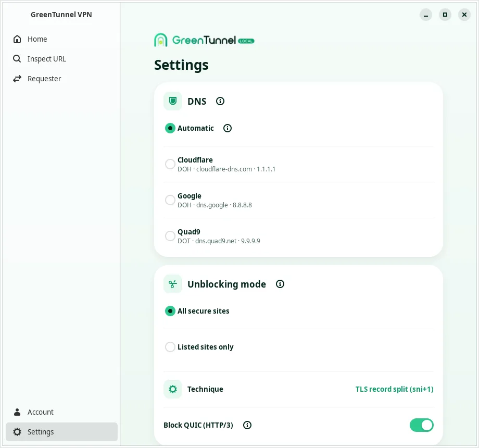
Task: Select the Google DNS radio button
Action: 170,200
